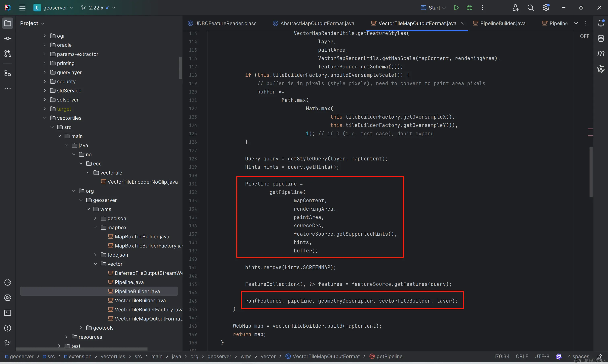This screenshot has width=608, height=364.
Task: Open editor tab options menu
Action: click(586, 23)
